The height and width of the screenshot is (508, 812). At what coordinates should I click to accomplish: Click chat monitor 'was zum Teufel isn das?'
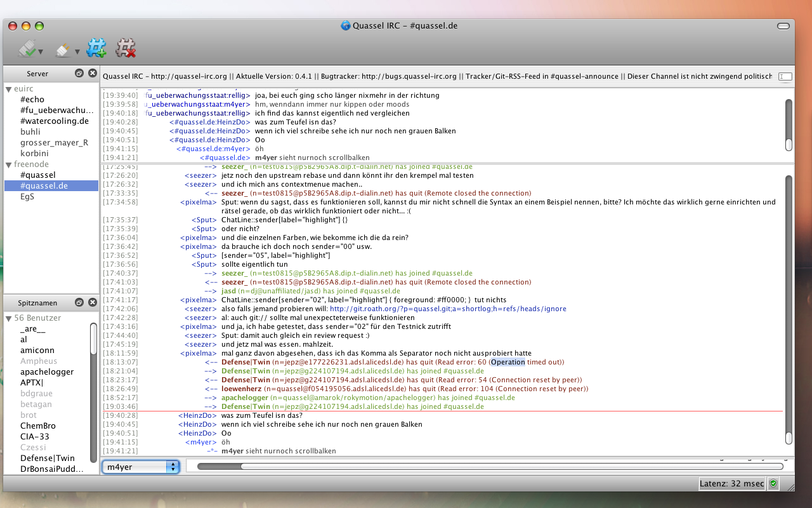pyautogui.click(x=296, y=122)
